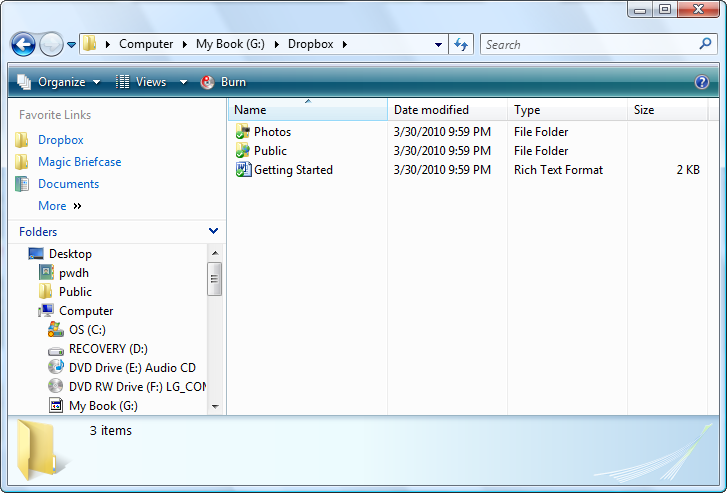
Task: Click the Magic Briefcase folder icon
Action: coord(21,162)
